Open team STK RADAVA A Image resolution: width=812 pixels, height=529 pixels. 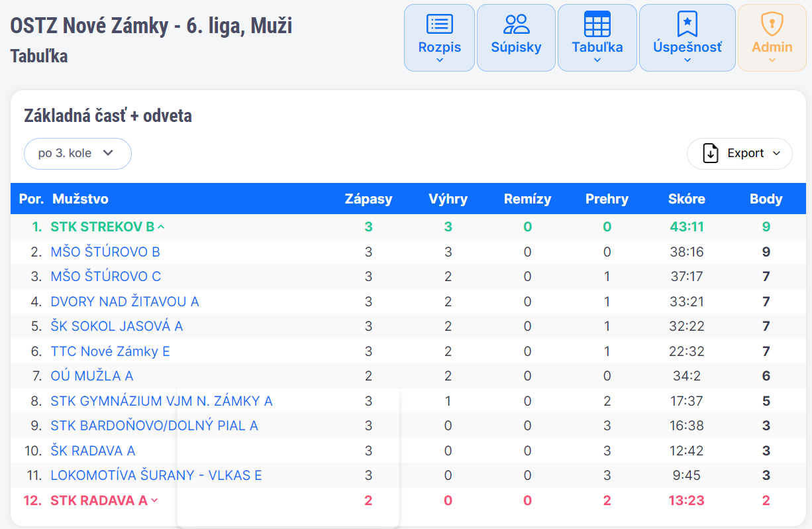(x=99, y=500)
